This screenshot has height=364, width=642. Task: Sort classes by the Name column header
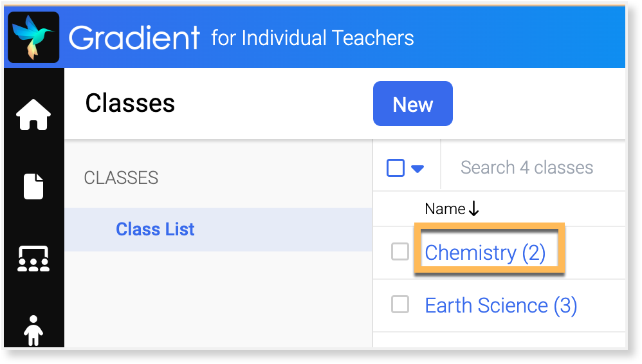(445, 209)
